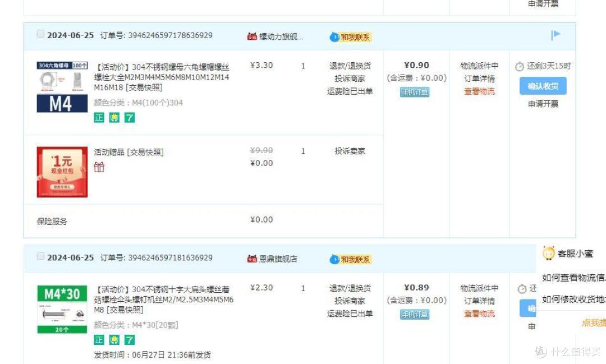Image resolution: width=606 pixels, height=364 pixels.
Task: Click 退款/退换货 for the M4 nut item
Action: pyautogui.click(x=350, y=66)
